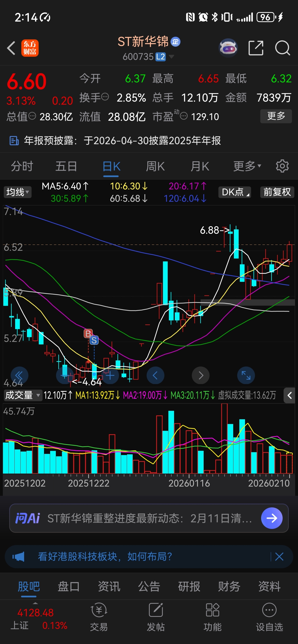
Task: Open the 研报 tab
Action: point(189,586)
